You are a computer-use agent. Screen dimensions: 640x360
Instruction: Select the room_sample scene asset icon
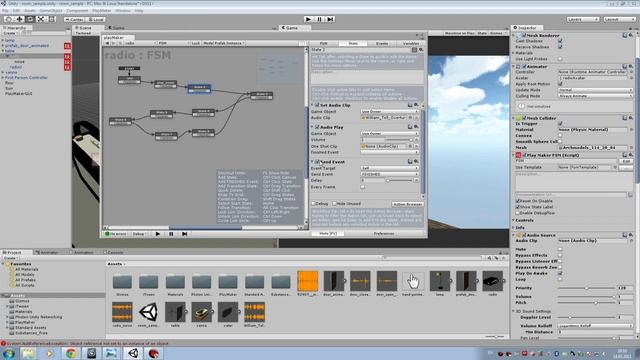(149, 312)
